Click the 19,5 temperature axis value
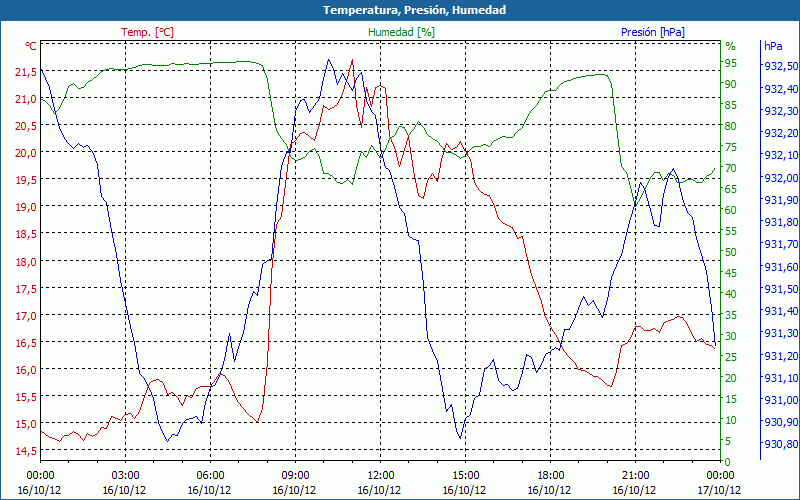The image size is (800, 500). (26, 180)
